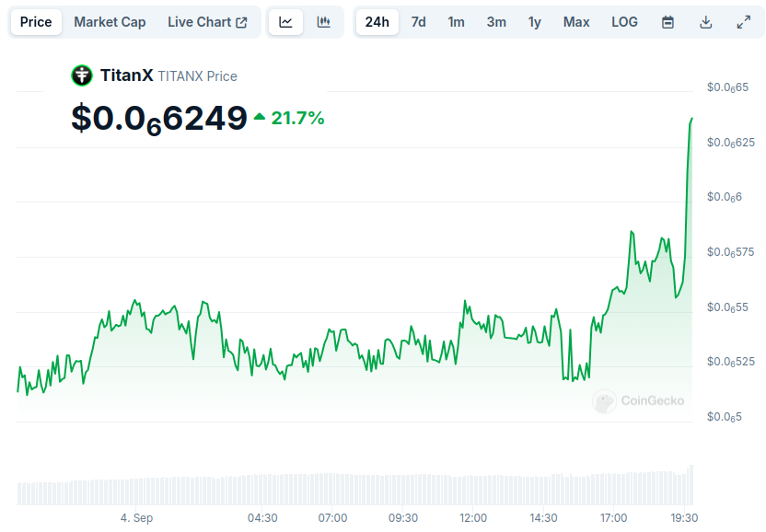Select the Market Cap tab
766x532 pixels.
tap(110, 22)
